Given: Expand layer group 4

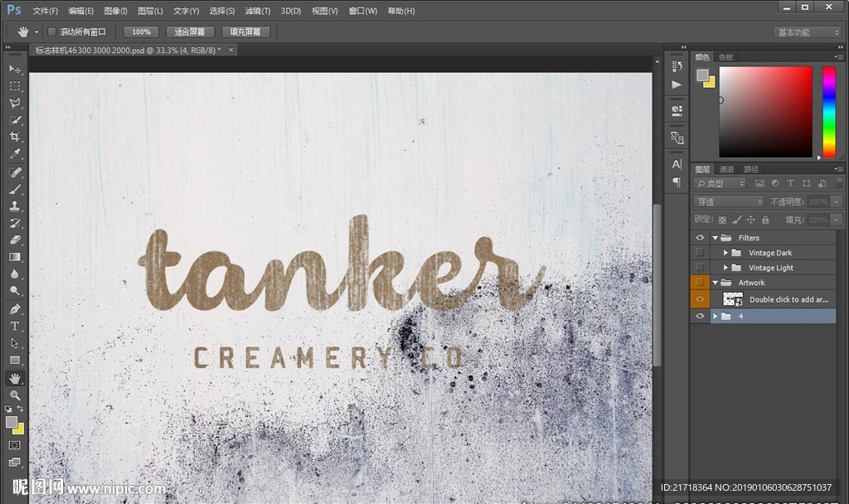Looking at the screenshot, I should (x=716, y=316).
